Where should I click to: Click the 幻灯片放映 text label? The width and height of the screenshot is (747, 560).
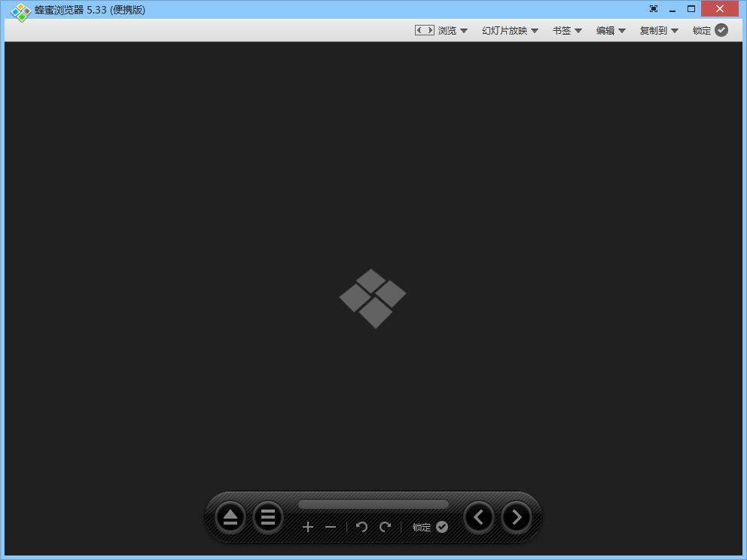[505, 31]
